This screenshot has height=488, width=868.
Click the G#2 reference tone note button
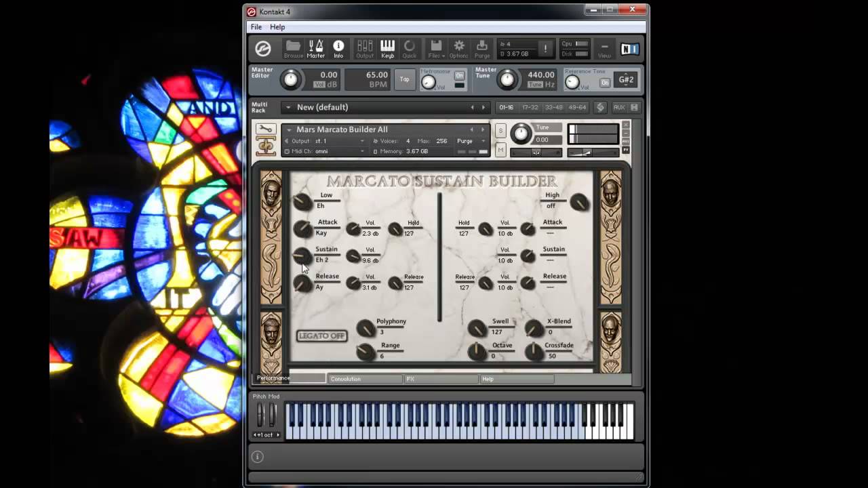click(626, 80)
